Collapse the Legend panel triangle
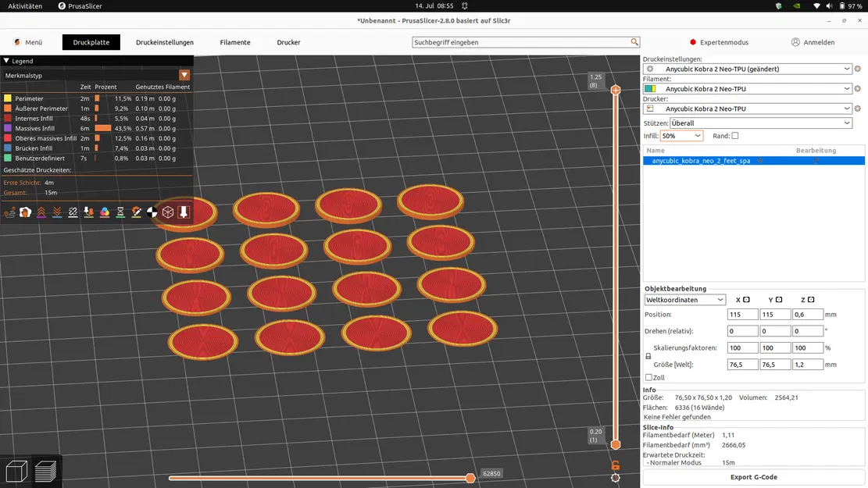 coord(7,61)
